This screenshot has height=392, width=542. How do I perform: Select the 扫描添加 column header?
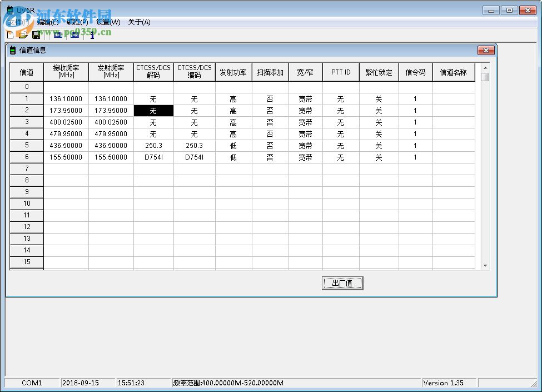pos(270,72)
